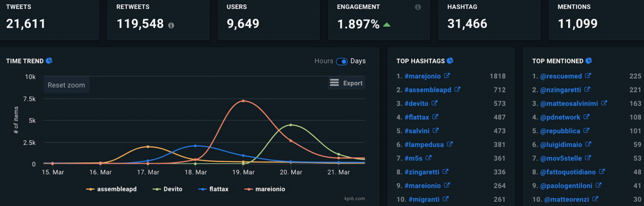644x206 pixels.
Task: Open the Export chart menu
Action: [346, 83]
